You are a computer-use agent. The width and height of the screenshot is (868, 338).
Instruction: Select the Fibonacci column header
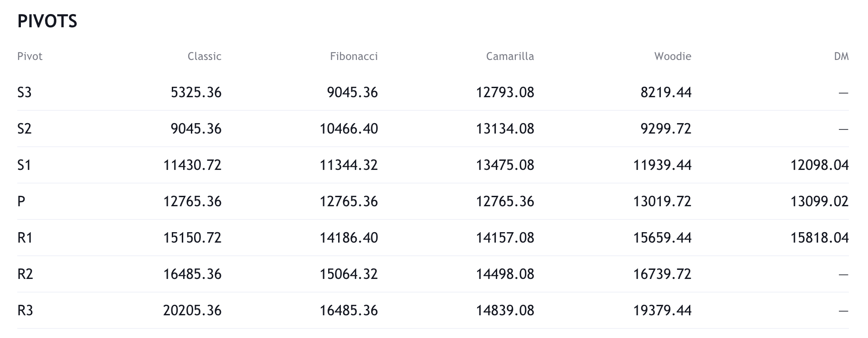point(354,56)
